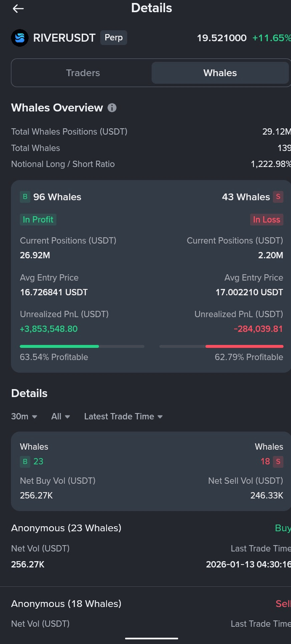The image size is (291, 644).
Task: Tap the Perp badge next to RIVERUSDT
Action: pos(113,38)
